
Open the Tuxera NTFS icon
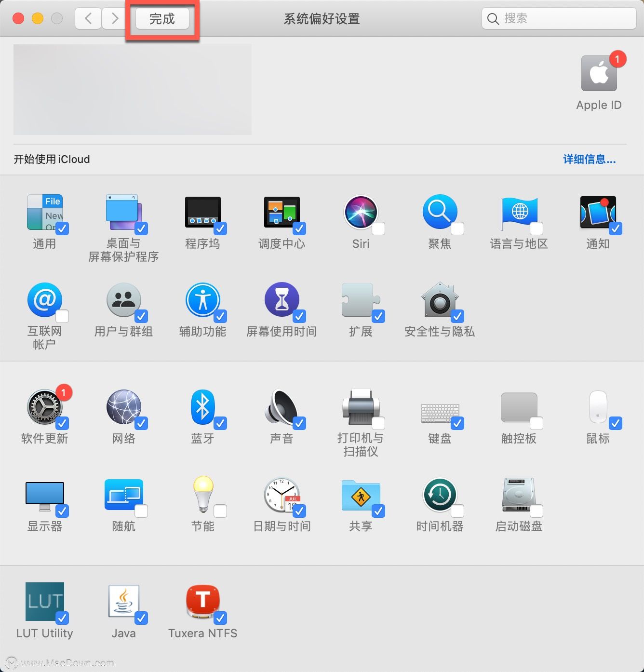pyautogui.click(x=202, y=602)
